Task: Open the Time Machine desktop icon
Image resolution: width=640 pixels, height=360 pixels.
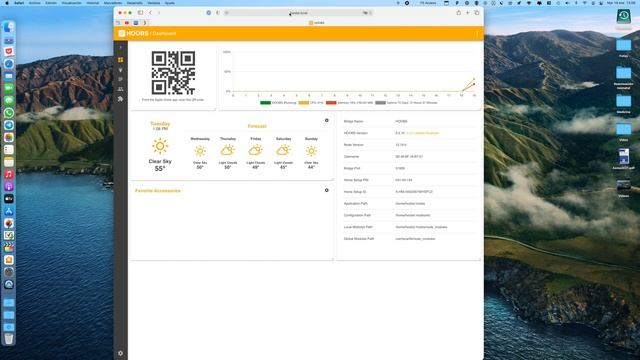Action: (623, 18)
